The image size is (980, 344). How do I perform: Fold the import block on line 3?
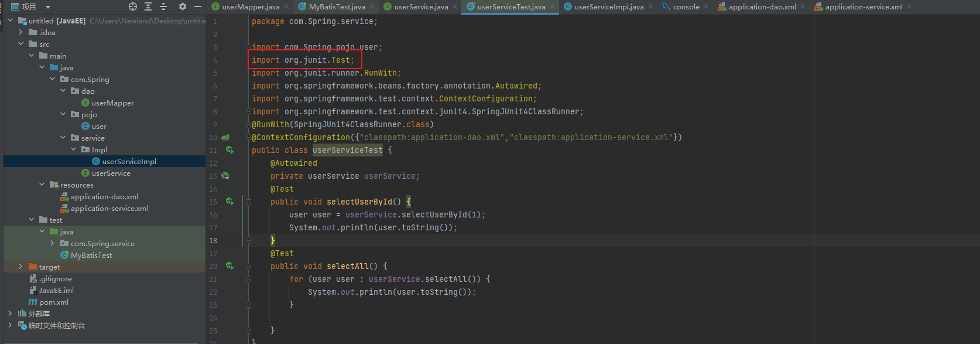point(248,47)
